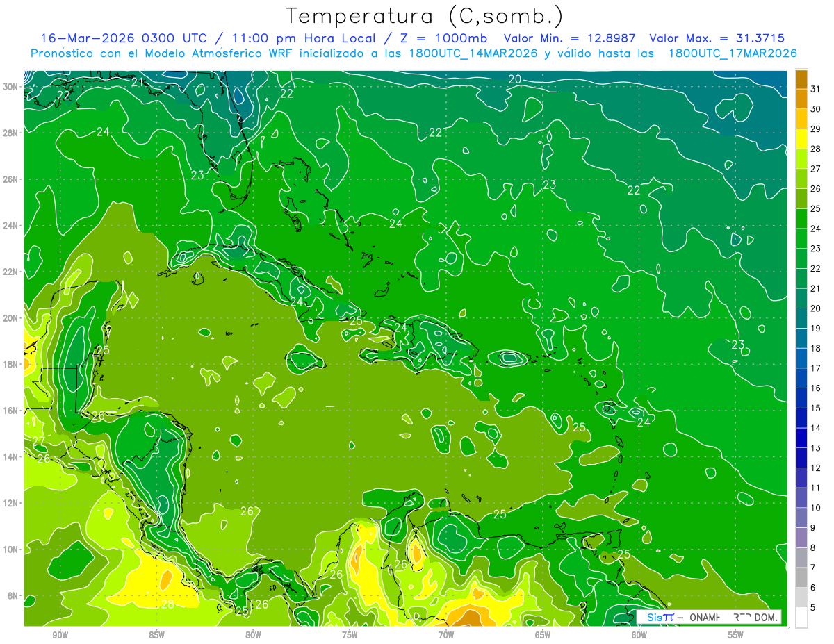
Task: Click the 19 label on the color scale
Action: tap(816, 329)
